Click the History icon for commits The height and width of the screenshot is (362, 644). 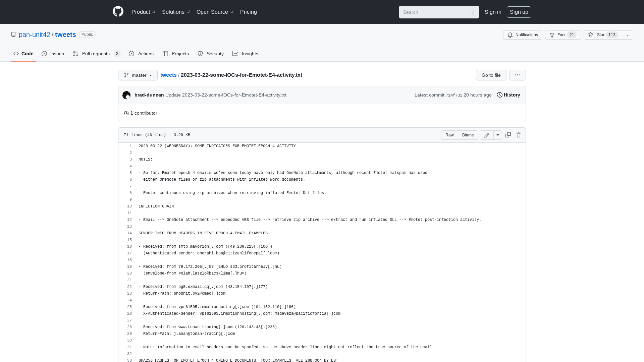pos(500,95)
